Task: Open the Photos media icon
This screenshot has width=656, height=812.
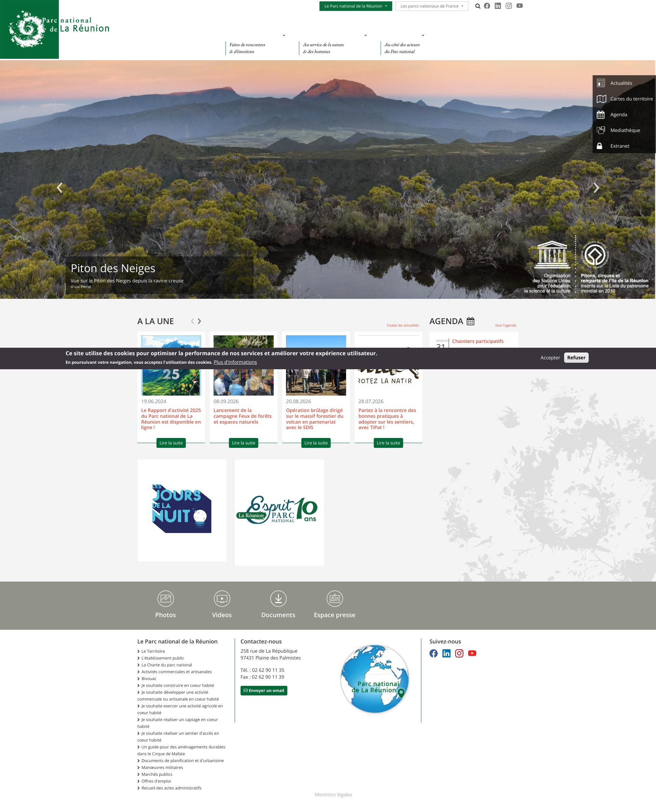Action: [165, 598]
